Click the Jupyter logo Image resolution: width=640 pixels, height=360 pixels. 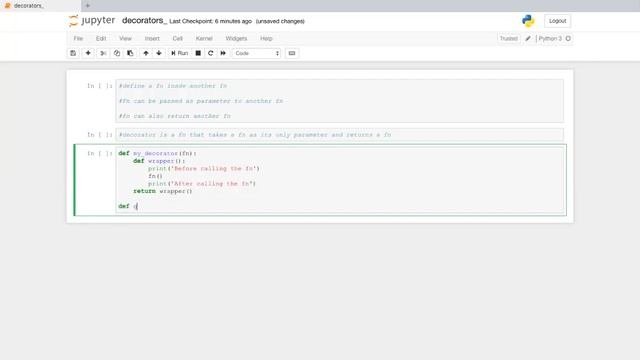coord(92,20)
